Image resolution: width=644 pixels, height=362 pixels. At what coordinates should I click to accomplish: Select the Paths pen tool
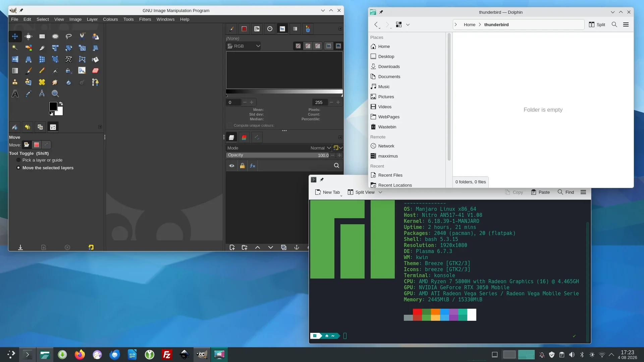pyautogui.click(x=96, y=82)
